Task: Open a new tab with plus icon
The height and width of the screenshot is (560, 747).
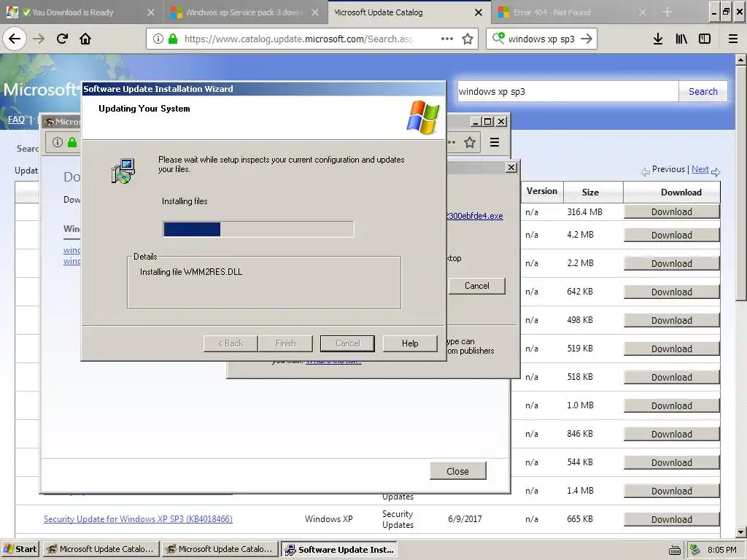Action: (x=667, y=12)
